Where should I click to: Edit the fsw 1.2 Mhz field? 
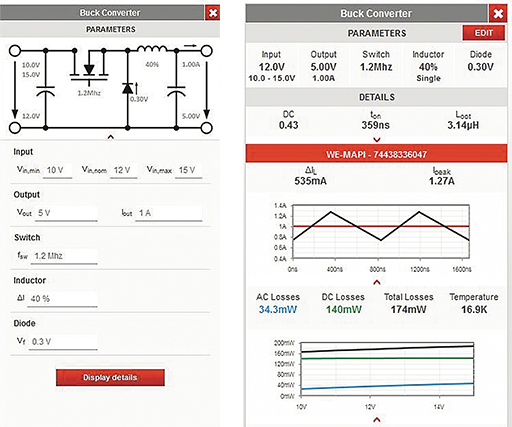click(64, 256)
